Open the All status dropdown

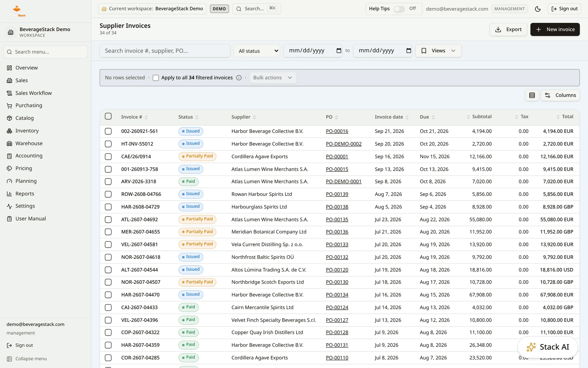(x=257, y=51)
